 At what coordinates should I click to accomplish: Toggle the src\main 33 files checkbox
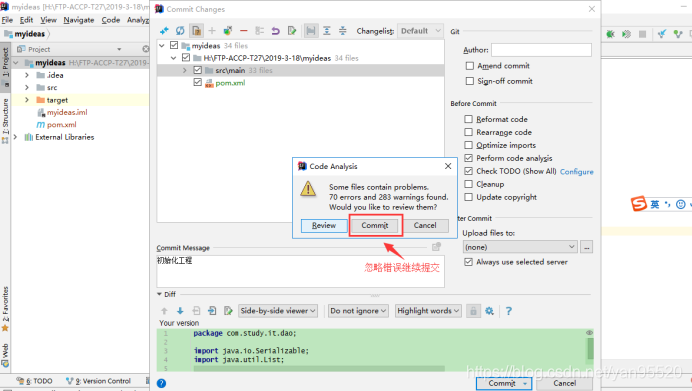coord(198,70)
